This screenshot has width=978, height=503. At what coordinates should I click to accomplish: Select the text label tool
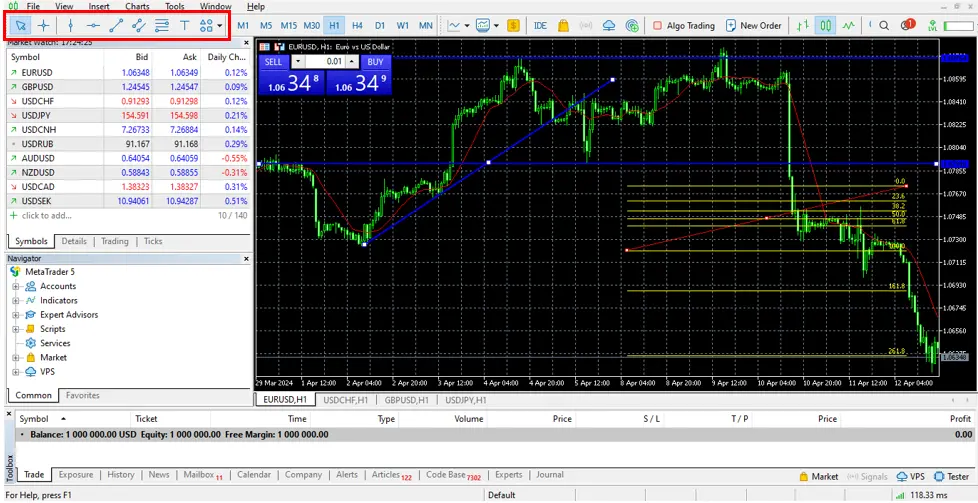pos(185,26)
